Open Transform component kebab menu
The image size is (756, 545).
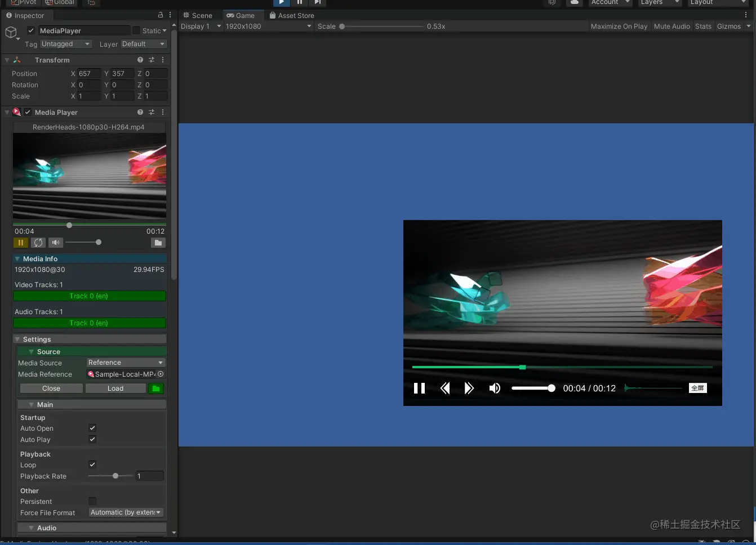coord(163,60)
